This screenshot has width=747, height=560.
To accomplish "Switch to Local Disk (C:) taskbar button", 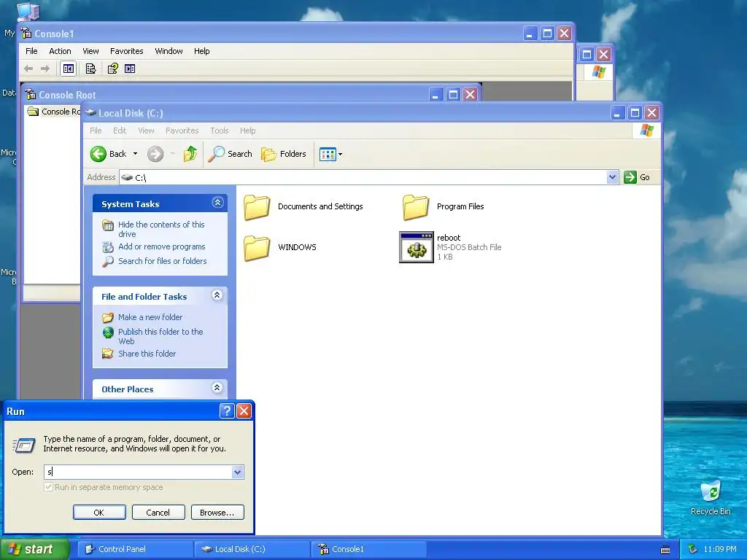I will click(x=252, y=549).
